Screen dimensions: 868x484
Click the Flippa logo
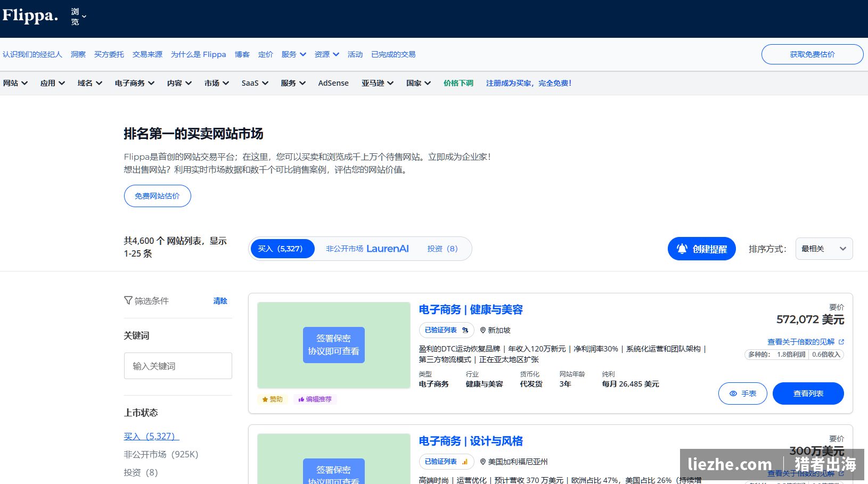pyautogui.click(x=30, y=15)
